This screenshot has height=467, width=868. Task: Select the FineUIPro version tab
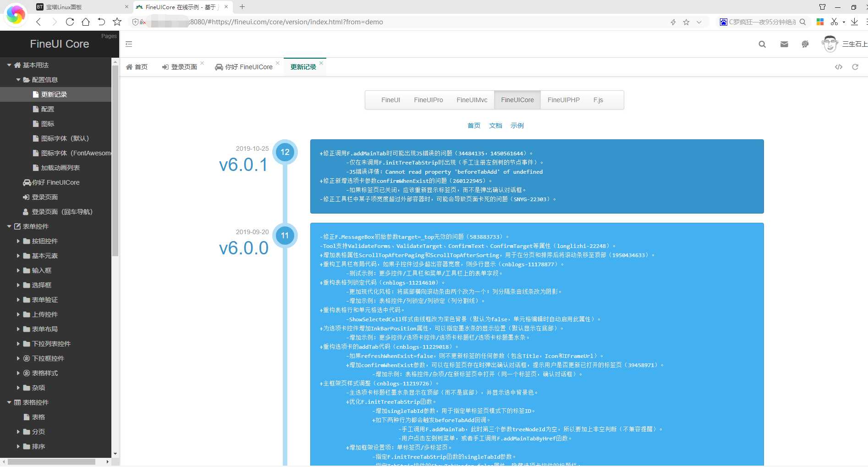point(428,100)
